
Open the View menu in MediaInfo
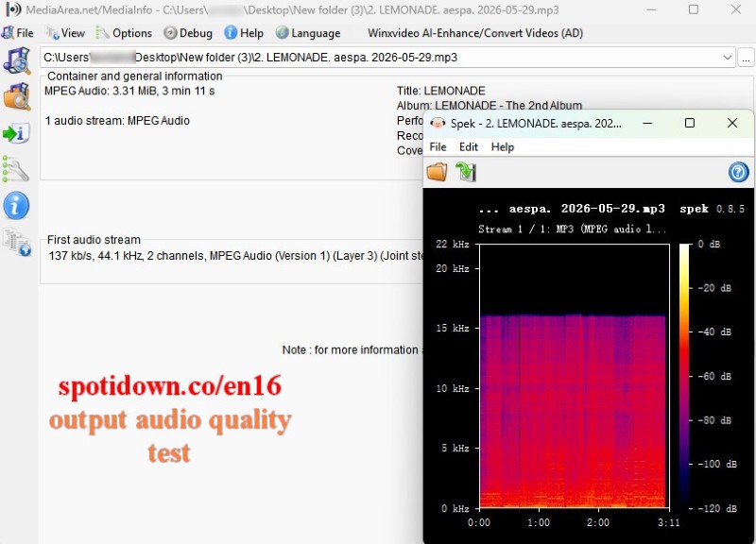pyautogui.click(x=65, y=33)
